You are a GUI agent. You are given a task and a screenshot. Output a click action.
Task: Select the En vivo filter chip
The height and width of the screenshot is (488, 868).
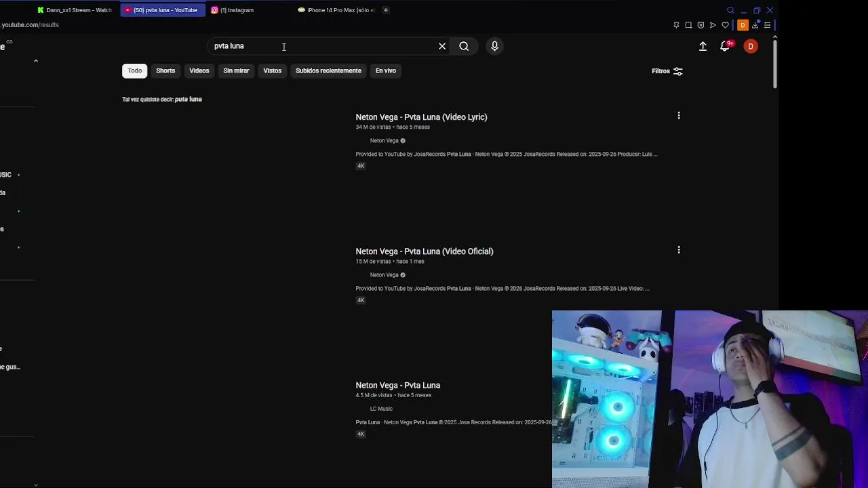tap(386, 70)
